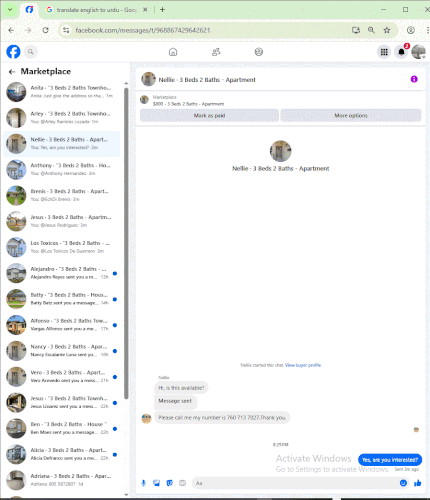Open the Alicia conversation
Viewport: 430px width, 500px height.
[x=62, y=454]
